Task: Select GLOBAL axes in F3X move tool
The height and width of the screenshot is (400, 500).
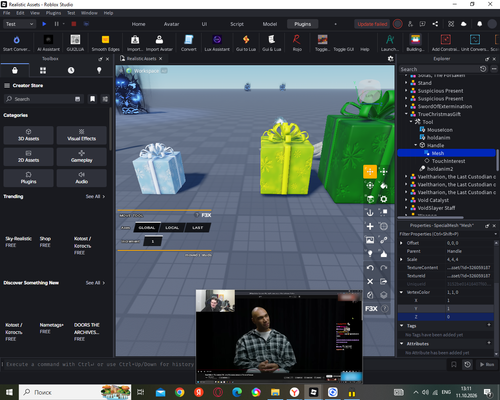Action: click(147, 228)
